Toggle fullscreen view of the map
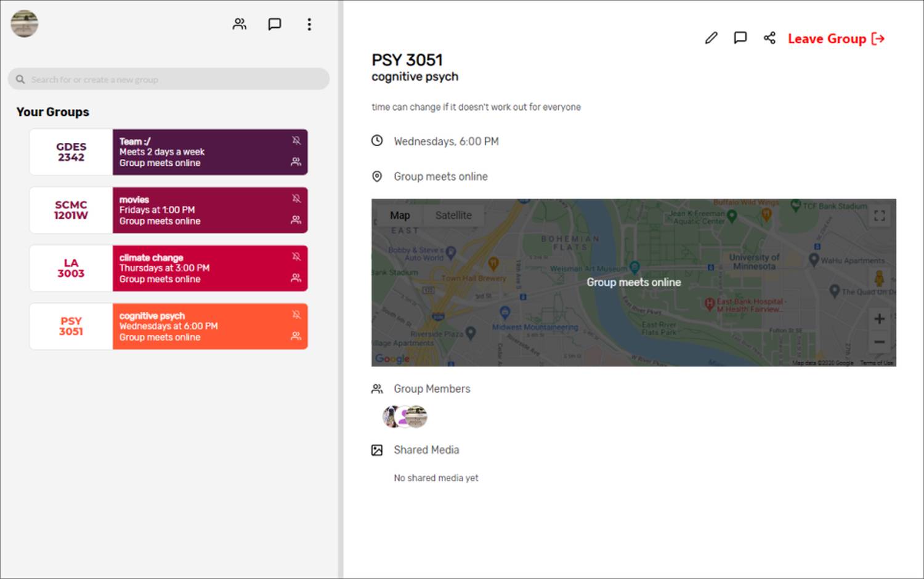Viewport: 924px width, 579px height. pyautogui.click(x=879, y=216)
